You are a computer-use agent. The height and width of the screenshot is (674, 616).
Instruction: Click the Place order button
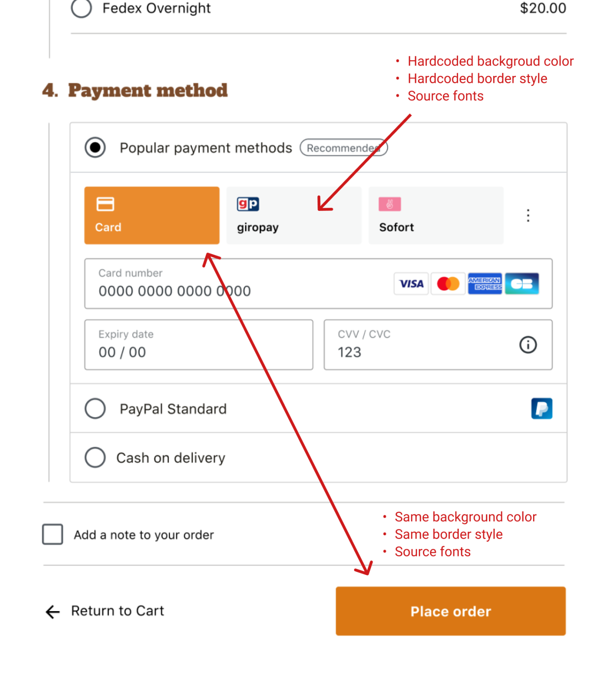450,611
